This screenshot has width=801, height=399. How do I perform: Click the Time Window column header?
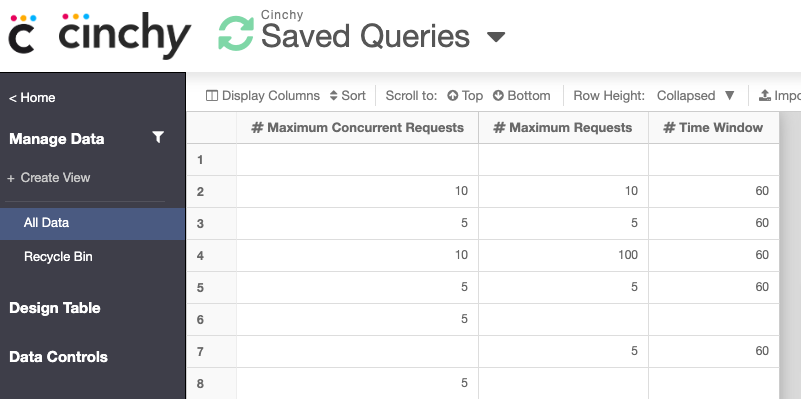click(x=713, y=128)
